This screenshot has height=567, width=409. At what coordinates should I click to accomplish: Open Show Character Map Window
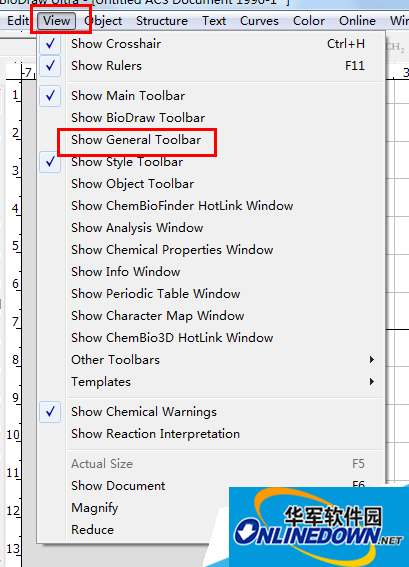pyautogui.click(x=157, y=316)
